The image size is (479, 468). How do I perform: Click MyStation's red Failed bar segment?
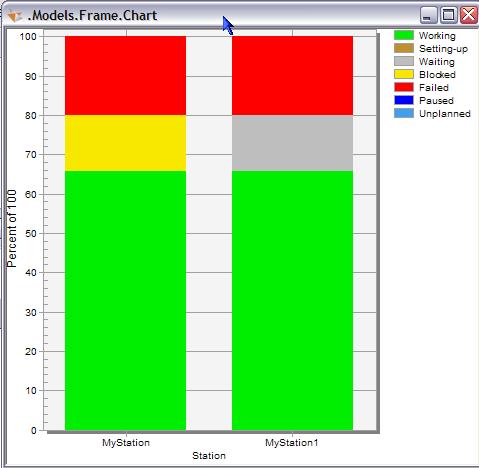click(x=125, y=76)
